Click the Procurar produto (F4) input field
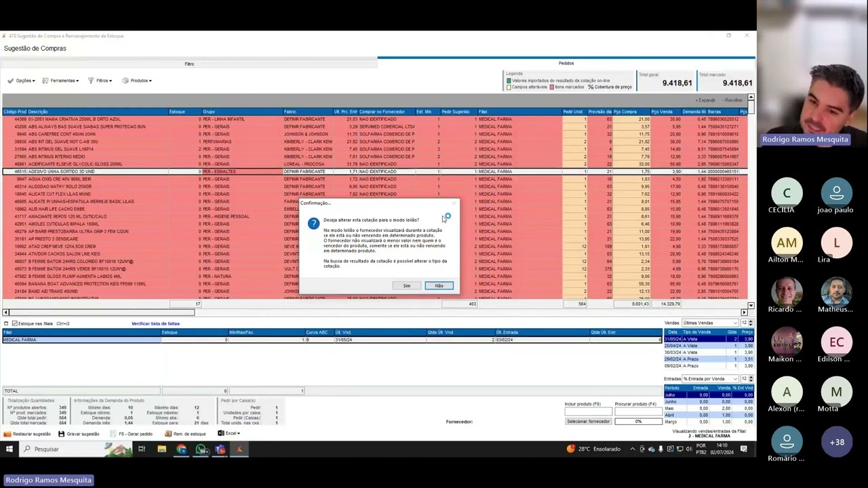This screenshot has height=488, width=868. tap(638, 412)
